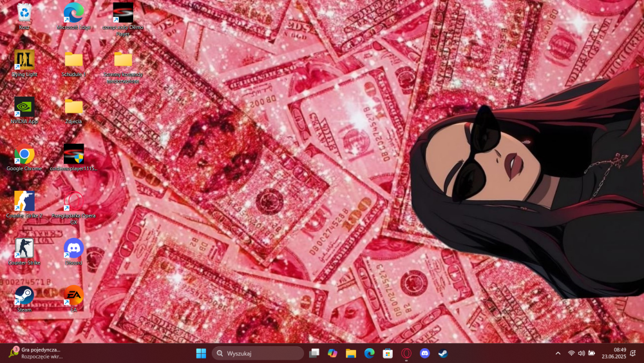Click the Counter-Strike 2 shortcut
The image size is (644, 363).
24,204
